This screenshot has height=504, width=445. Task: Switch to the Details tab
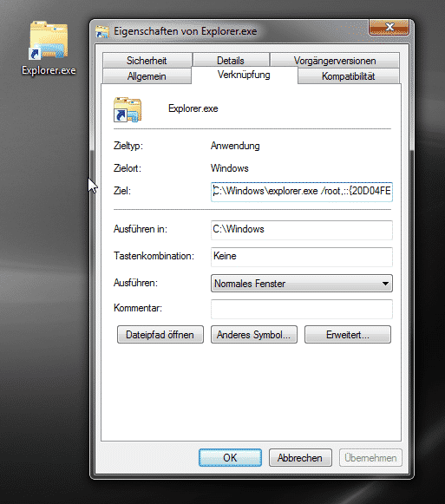pos(231,60)
